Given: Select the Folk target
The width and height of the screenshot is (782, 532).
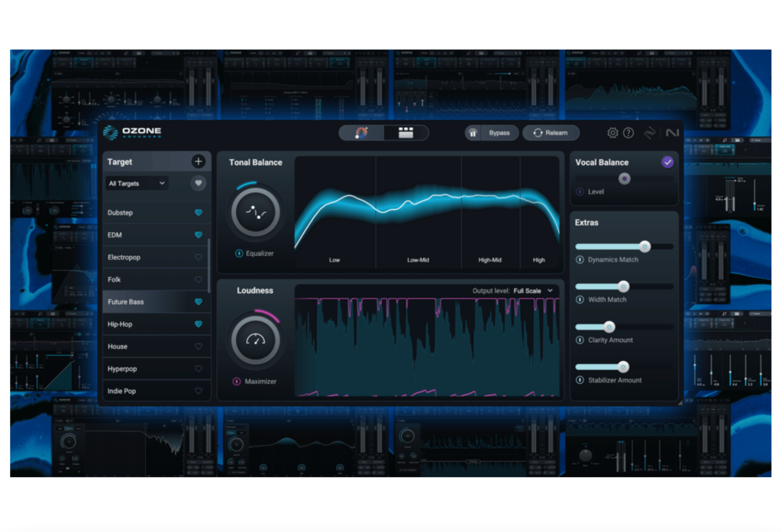Looking at the screenshot, I should click(x=156, y=279).
